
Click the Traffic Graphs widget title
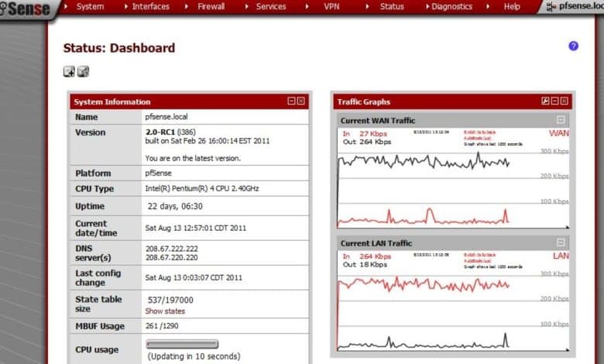click(364, 101)
